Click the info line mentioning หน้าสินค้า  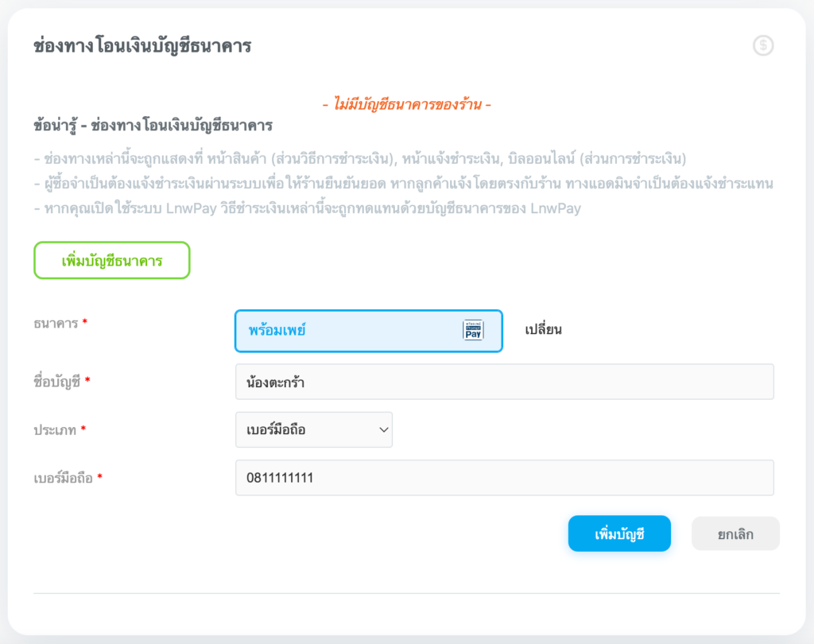tap(359, 157)
